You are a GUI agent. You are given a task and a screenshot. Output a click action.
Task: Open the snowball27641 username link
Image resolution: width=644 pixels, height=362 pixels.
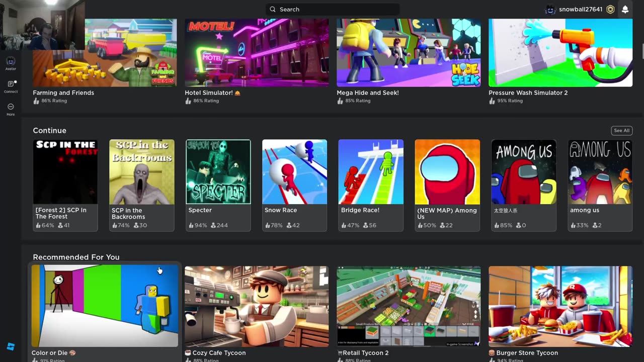coord(580,9)
